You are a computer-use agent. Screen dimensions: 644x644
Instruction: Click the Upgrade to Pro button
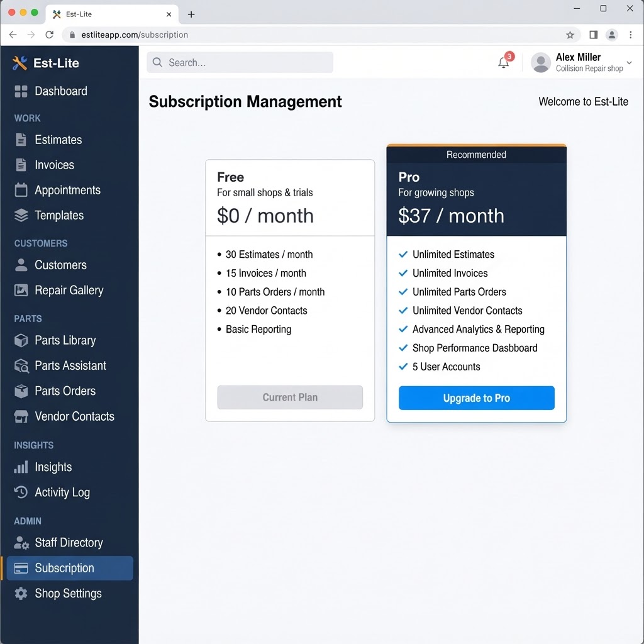[477, 398]
